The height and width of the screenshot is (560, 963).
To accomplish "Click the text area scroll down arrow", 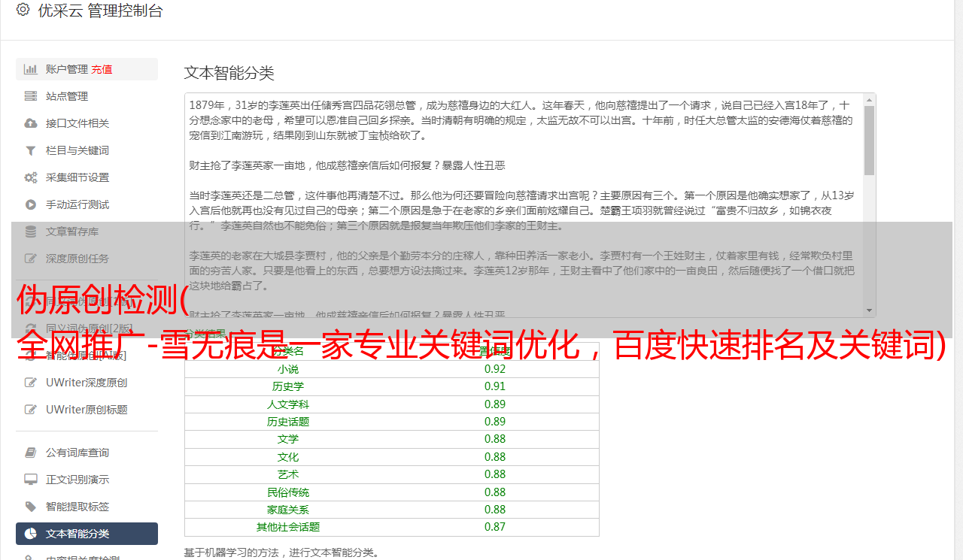I will 870,310.
